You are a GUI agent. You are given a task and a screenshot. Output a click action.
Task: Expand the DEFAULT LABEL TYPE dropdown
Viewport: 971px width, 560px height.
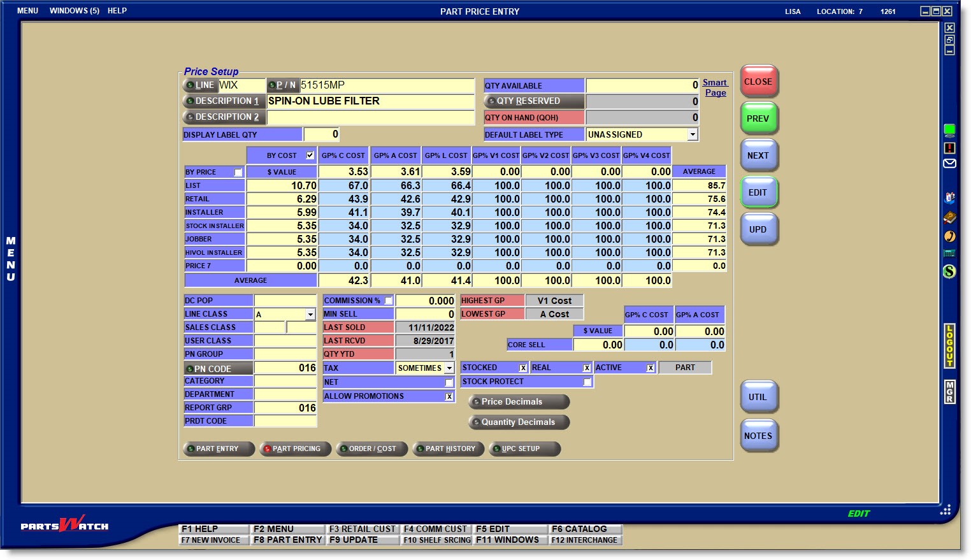pyautogui.click(x=693, y=134)
